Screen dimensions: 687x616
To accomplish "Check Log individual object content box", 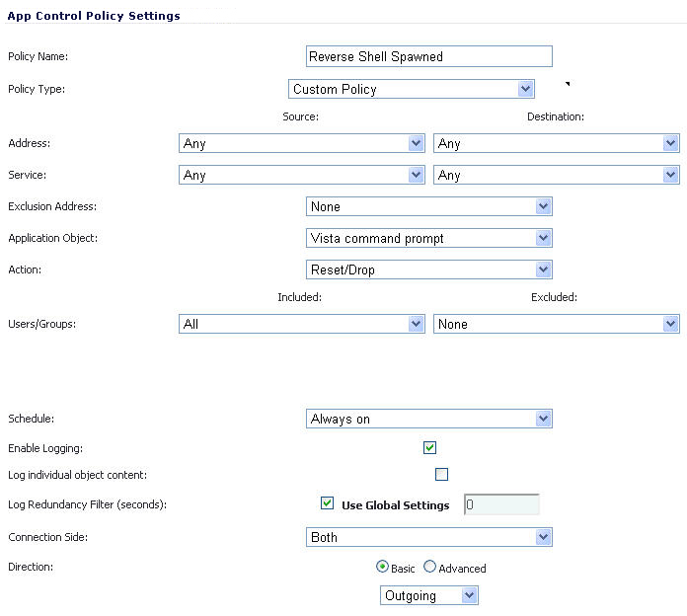I will pyautogui.click(x=441, y=474).
